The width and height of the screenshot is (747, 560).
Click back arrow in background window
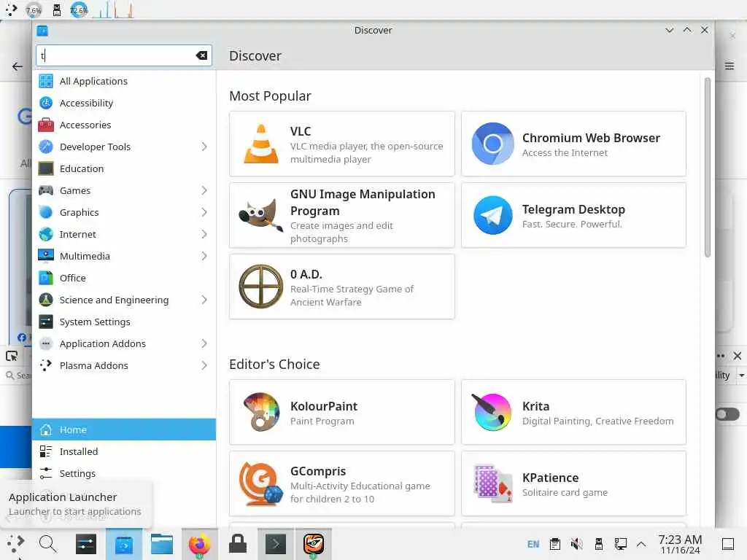coord(18,66)
